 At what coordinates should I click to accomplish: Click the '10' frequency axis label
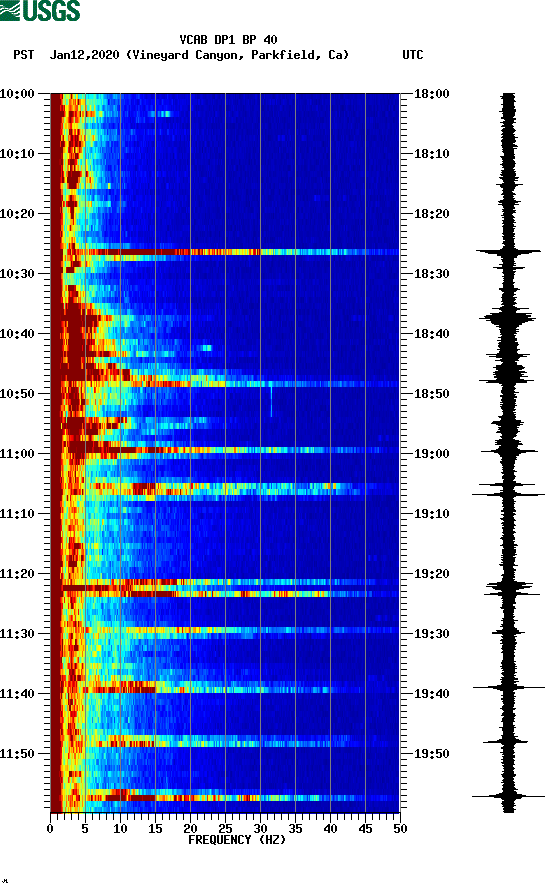[120, 829]
